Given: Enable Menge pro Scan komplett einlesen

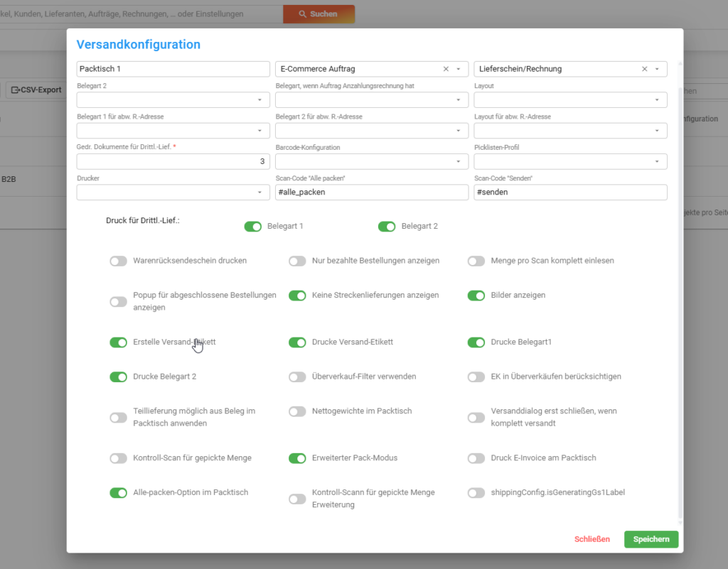Looking at the screenshot, I should pos(476,261).
